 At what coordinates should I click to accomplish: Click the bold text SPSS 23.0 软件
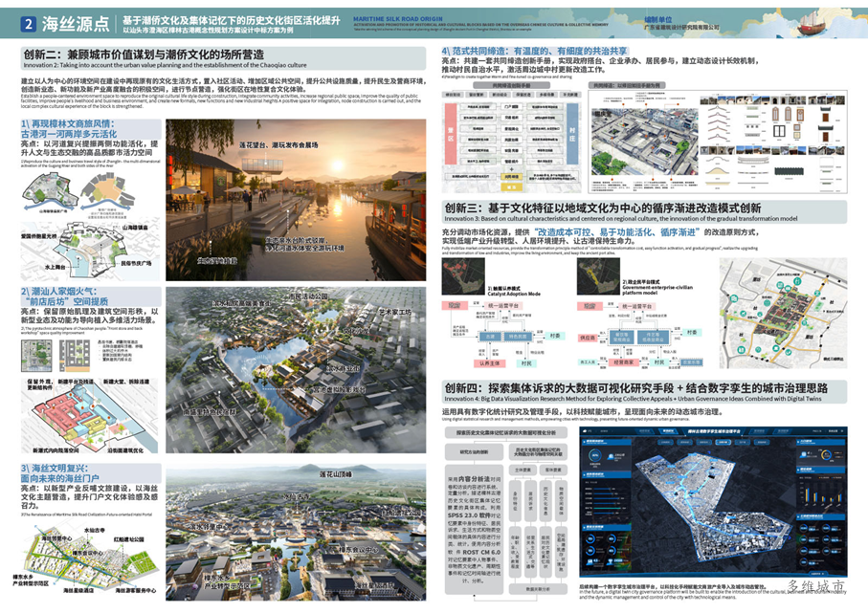point(471,515)
